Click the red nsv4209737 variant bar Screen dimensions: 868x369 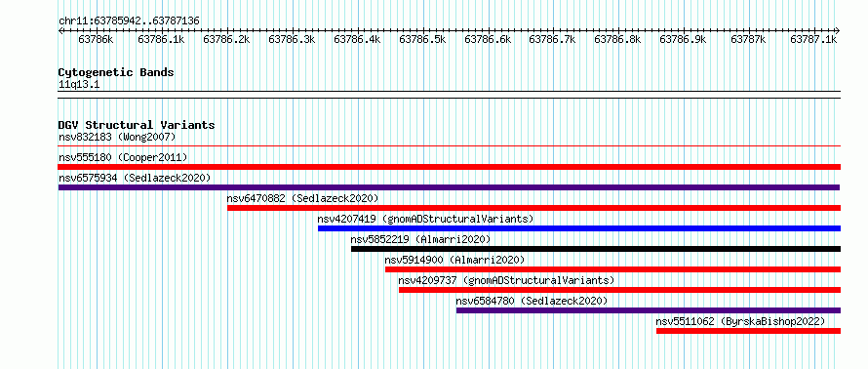[619, 290]
